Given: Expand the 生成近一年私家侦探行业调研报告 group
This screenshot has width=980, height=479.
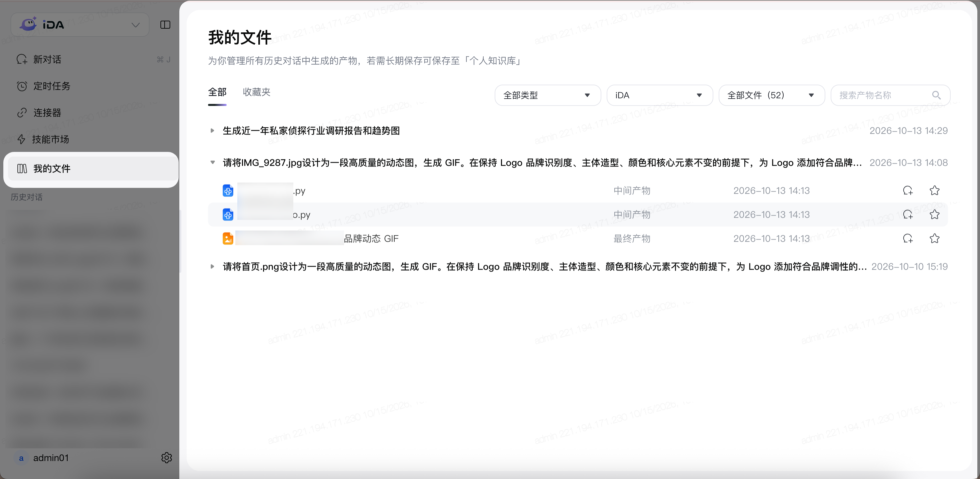Looking at the screenshot, I should (212, 130).
